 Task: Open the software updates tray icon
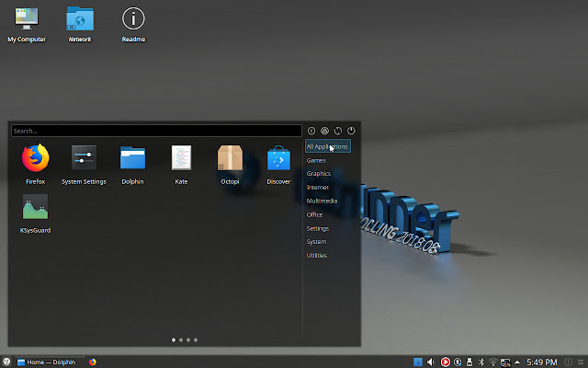(x=458, y=362)
